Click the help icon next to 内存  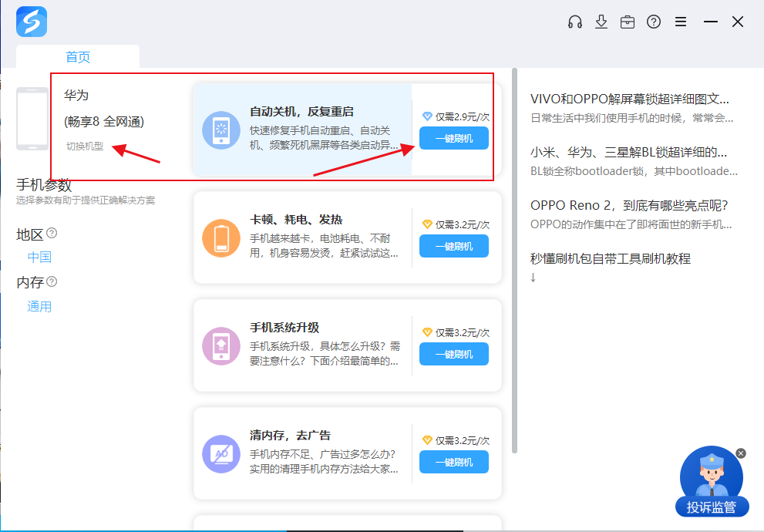52,281
